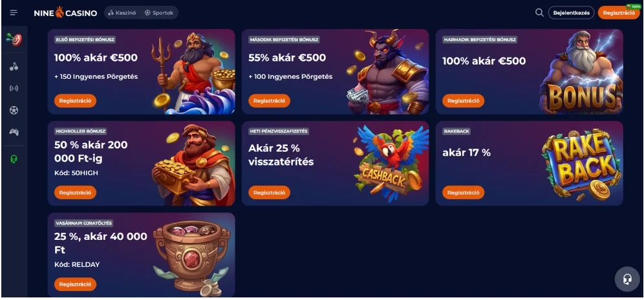This screenshot has width=644, height=300.
Task: Click the Nine Casino logo
Action: coord(66,13)
